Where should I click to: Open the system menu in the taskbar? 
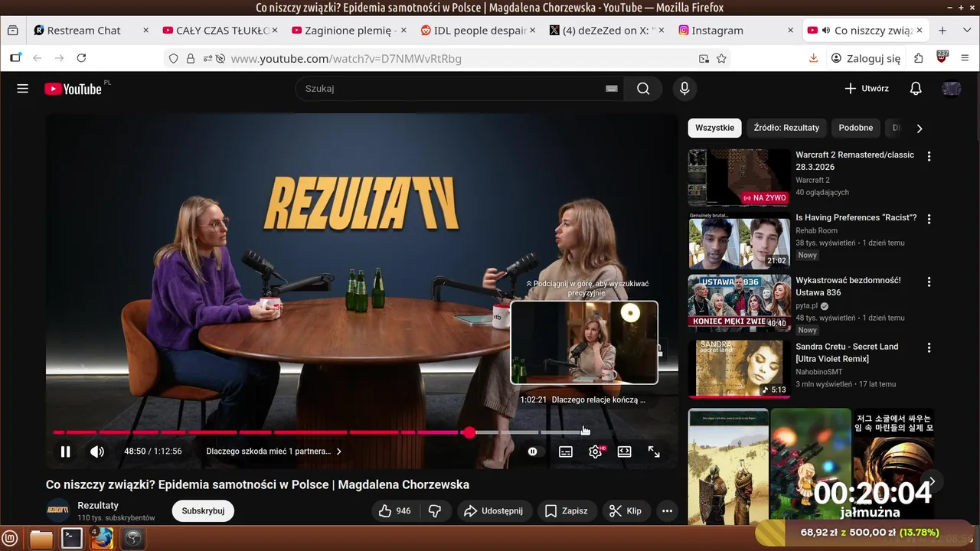(10, 539)
